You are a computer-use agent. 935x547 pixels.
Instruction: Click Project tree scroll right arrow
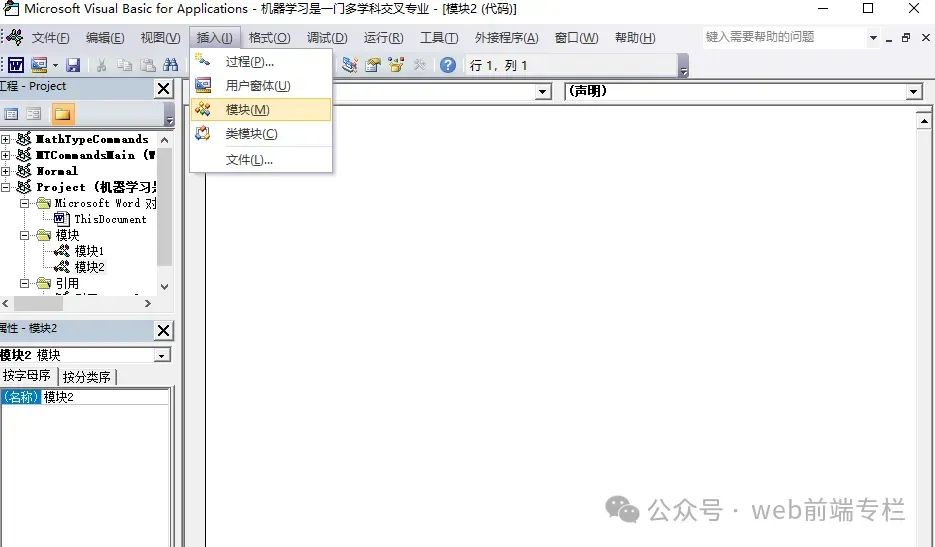(148, 304)
